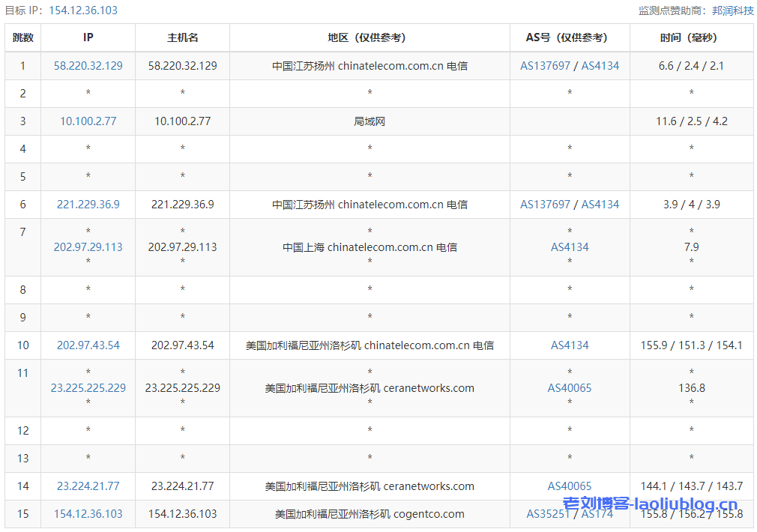Click the blue IP link 221.229.36.9

[88, 205]
